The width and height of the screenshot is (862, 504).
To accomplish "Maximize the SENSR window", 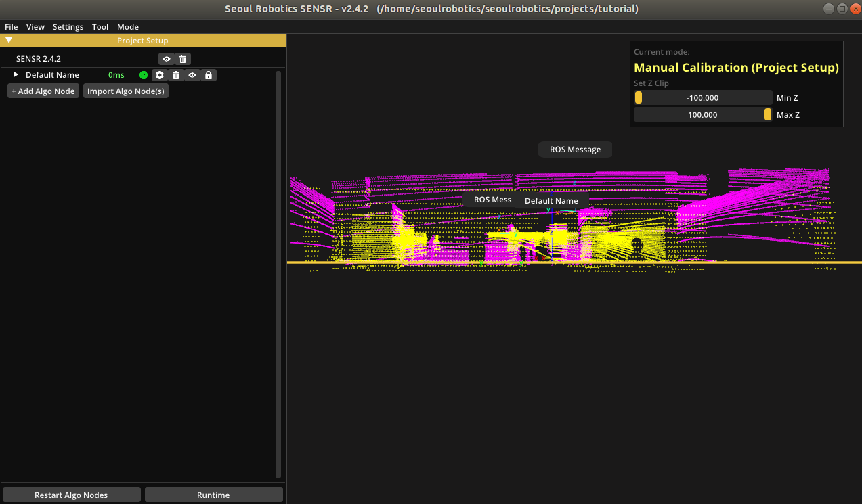I will (842, 9).
